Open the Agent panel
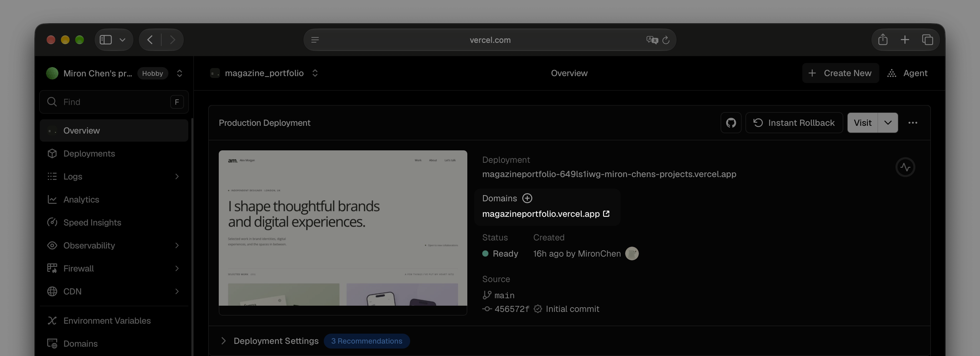The image size is (980, 356). (x=908, y=73)
